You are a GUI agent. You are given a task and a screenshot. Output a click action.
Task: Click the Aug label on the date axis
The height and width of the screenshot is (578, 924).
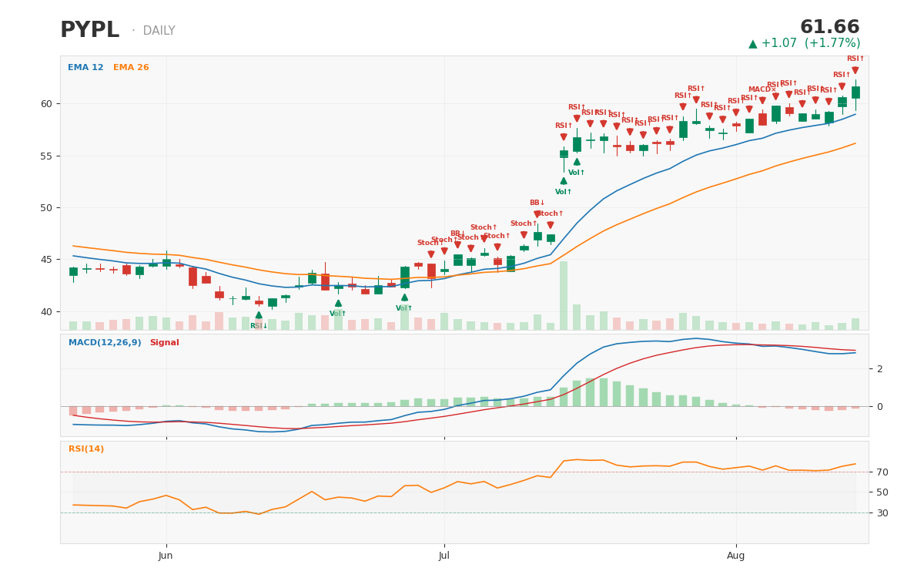click(736, 556)
